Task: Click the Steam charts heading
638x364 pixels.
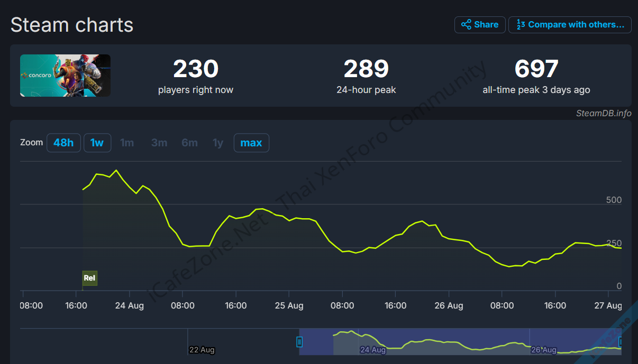Action: 72,25
